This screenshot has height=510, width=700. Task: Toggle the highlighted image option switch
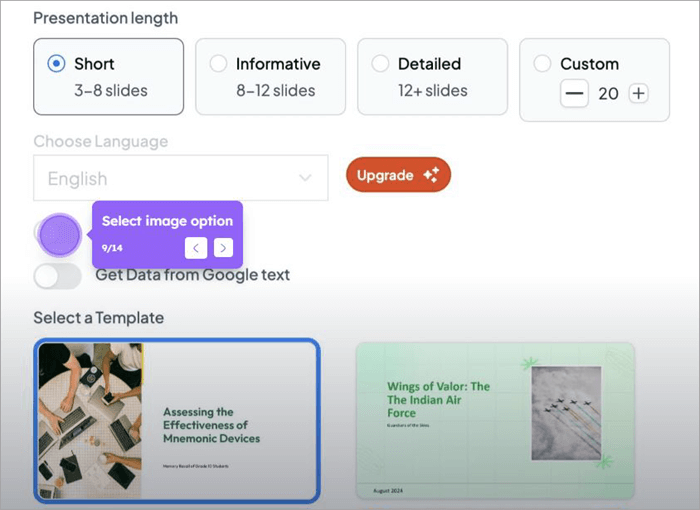(x=58, y=235)
